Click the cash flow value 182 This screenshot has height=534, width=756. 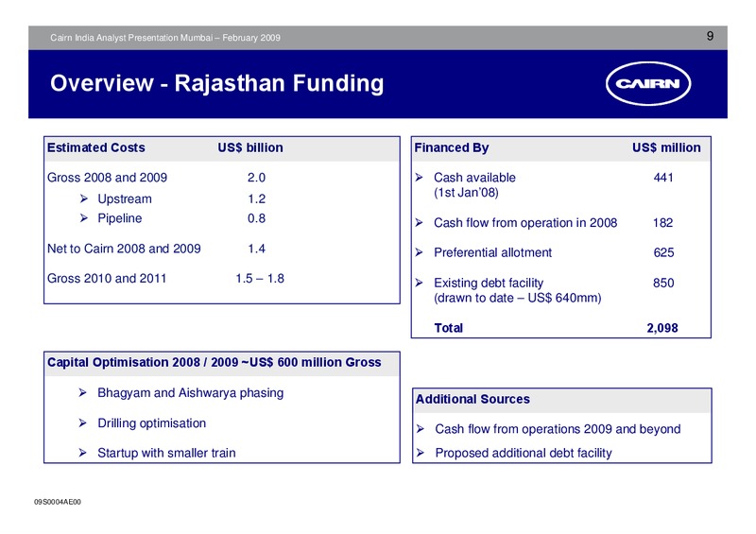coord(663,222)
